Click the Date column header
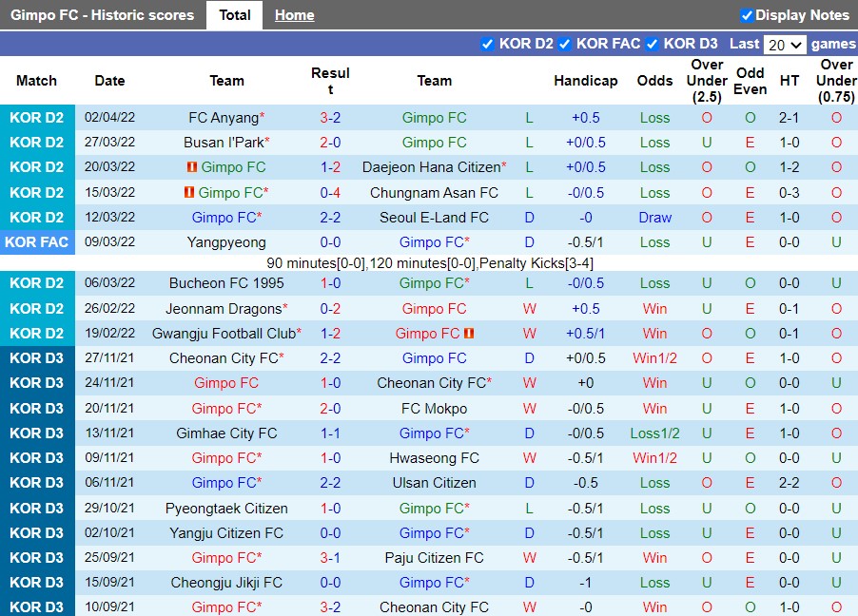This screenshot has width=858, height=616. click(109, 81)
